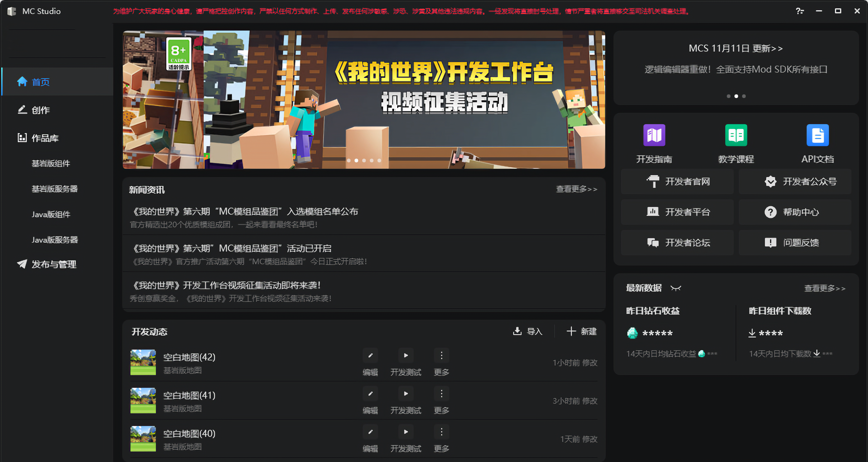
Task: Open 开发者官网 button
Action: pyautogui.click(x=677, y=181)
